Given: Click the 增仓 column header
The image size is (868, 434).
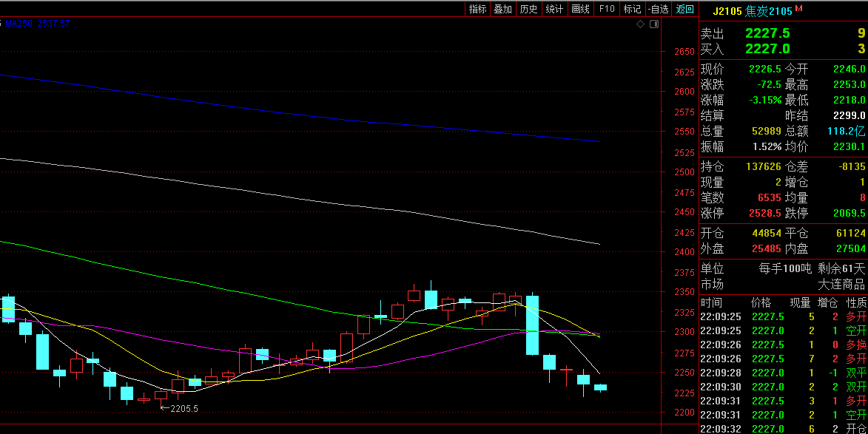Looking at the screenshot, I should coord(828,302).
